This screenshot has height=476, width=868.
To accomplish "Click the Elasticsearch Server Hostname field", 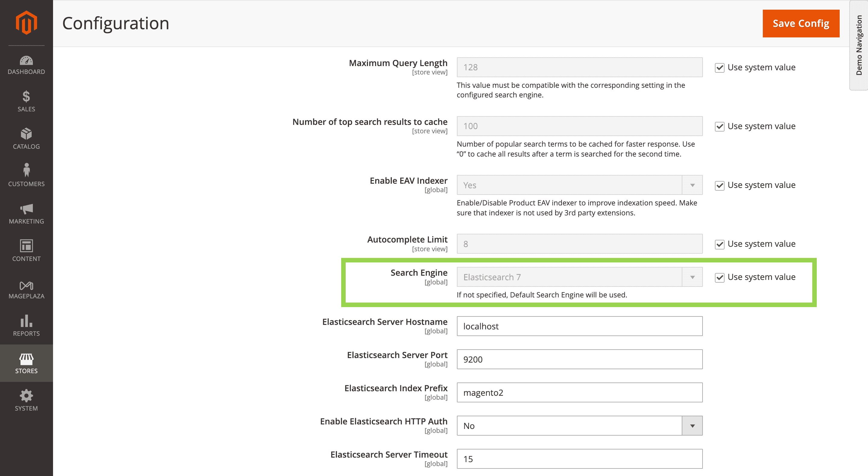I will point(580,326).
